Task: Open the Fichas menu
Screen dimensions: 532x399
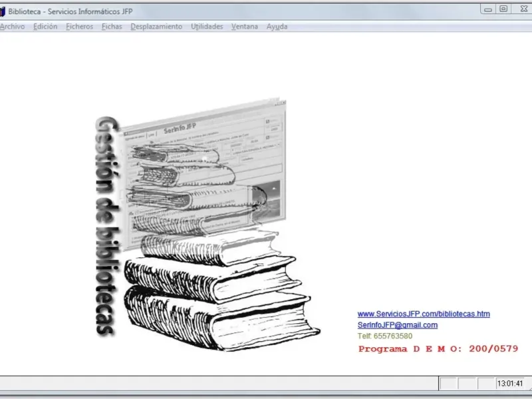Action: click(x=112, y=27)
